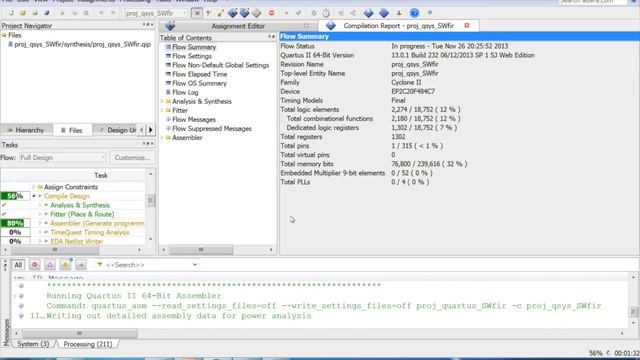This screenshot has height=360, width=640.
Task: Open Flow Non-Default Global Settings
Action: tap(220, 65)
